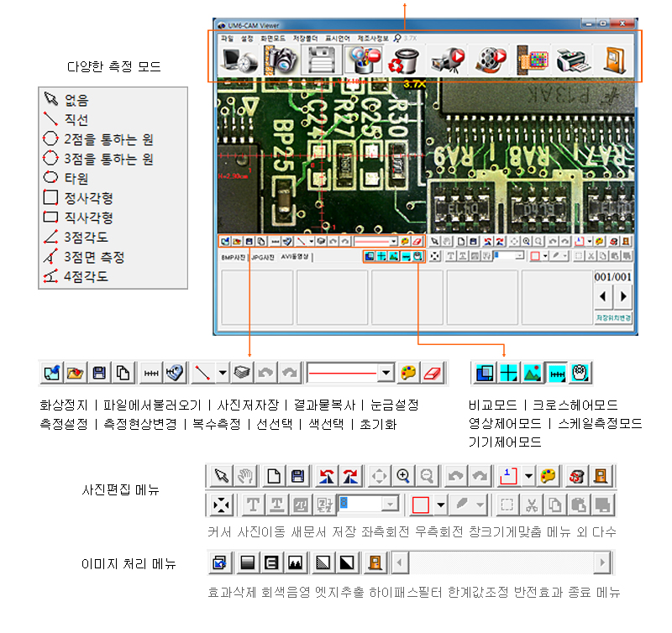672x633 pixels.
Task: Toggle crosshair mode in the enlarged mode toolbar
Action: [x=508, y=373]
